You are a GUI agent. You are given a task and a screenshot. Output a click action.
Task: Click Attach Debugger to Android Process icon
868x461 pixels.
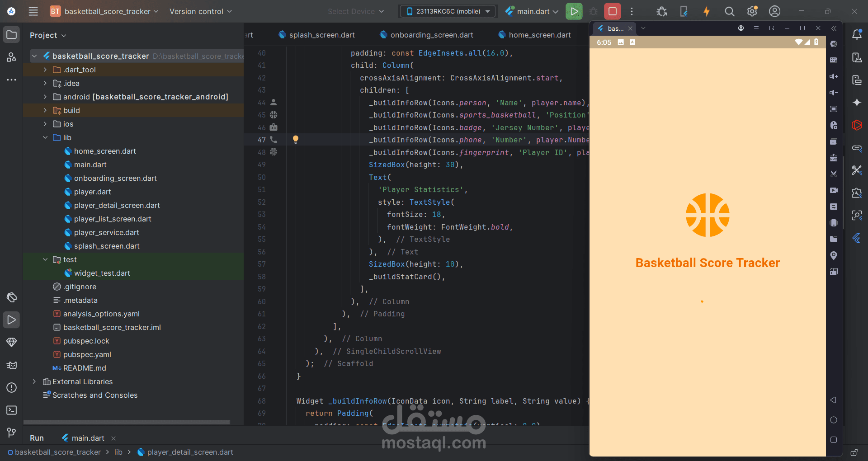coord(662,11)
